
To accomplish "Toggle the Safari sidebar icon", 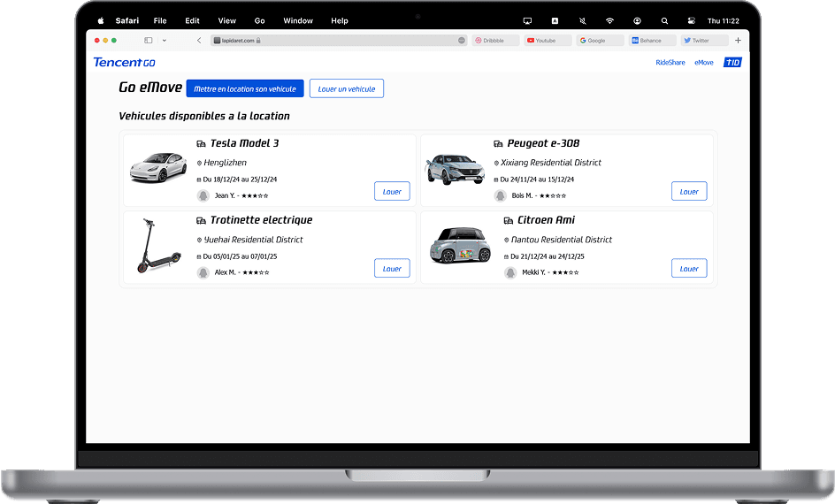I will point(148,41).
